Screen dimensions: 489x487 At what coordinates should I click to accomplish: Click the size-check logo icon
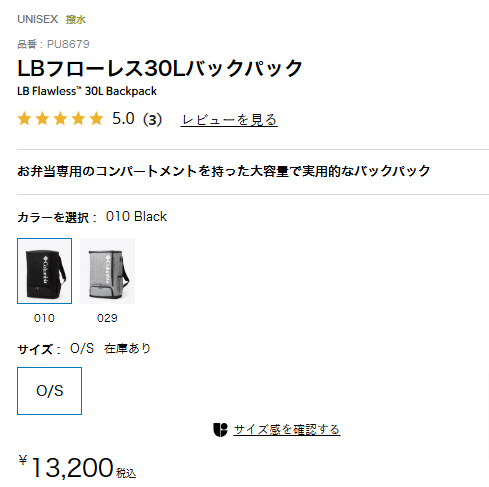pyautogui.click(x=220, y=430)
